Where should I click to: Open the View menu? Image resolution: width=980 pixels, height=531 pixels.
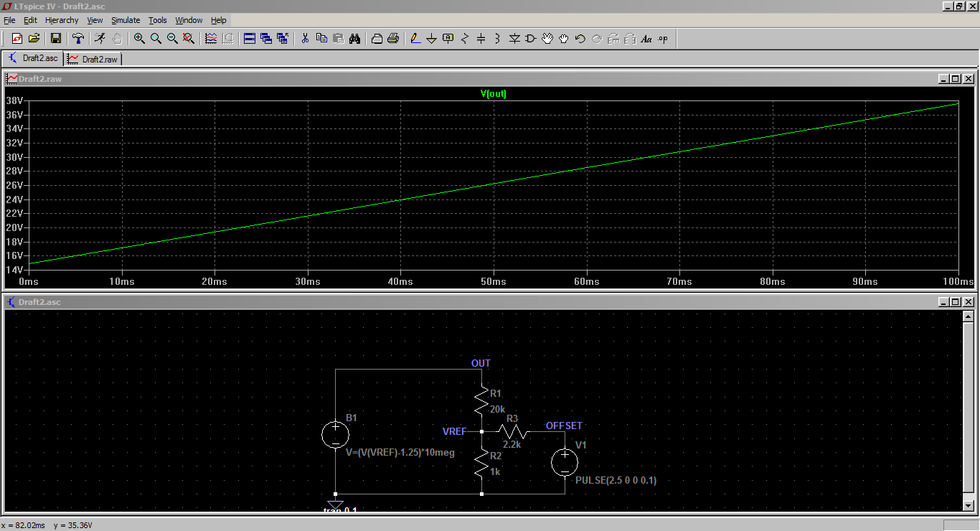click(x=95, y=20)
